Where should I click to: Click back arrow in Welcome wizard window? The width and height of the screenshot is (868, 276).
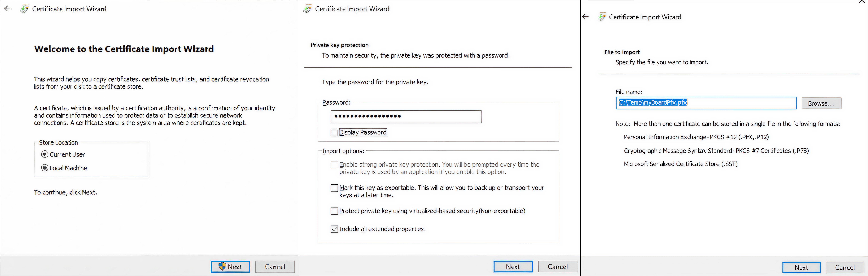click(8, 9)
